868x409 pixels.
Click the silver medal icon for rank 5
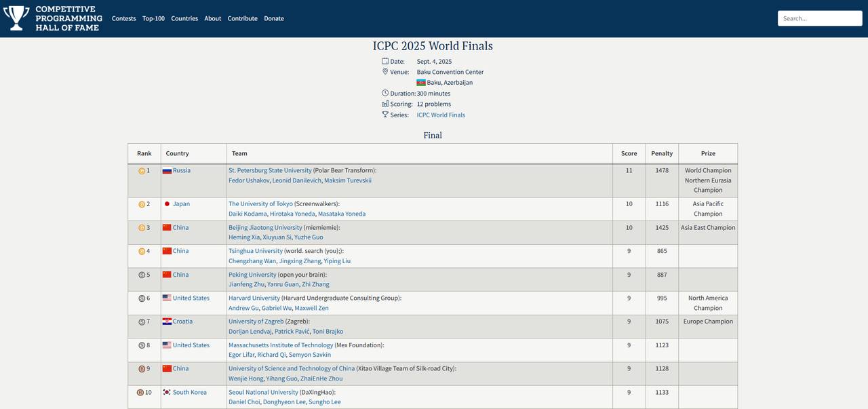click(142, 275)
